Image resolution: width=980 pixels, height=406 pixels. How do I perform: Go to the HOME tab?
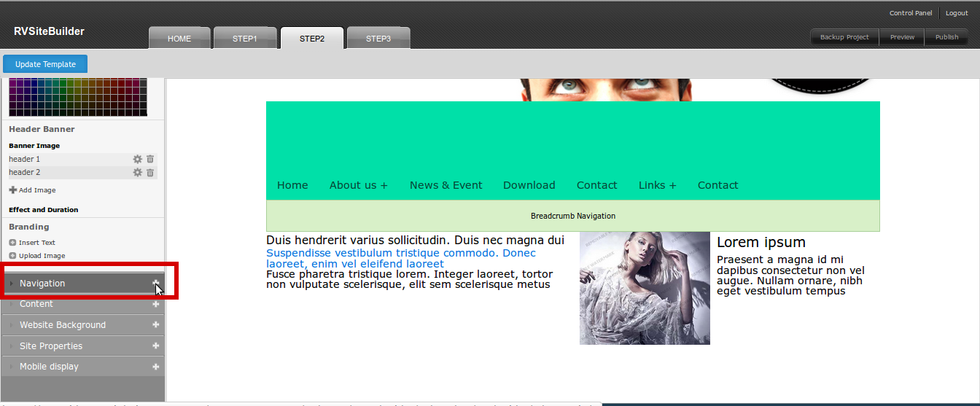(x=179, y=39)
